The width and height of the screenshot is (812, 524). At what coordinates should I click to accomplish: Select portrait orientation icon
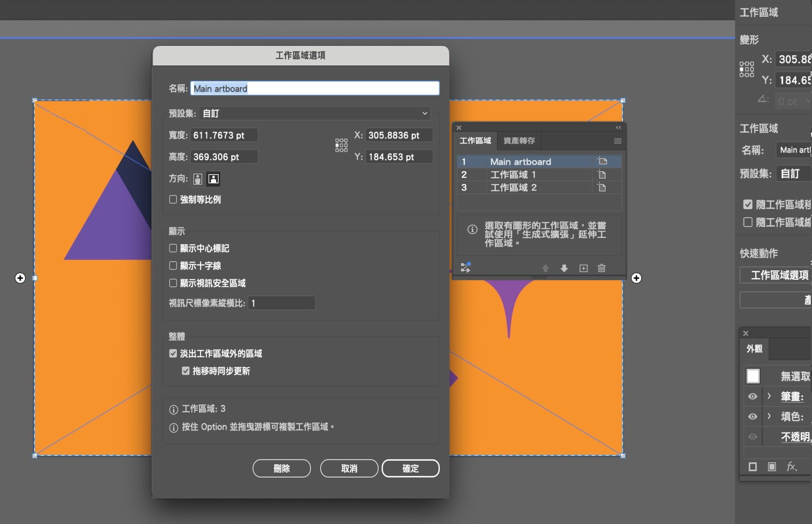click(198, 179)
